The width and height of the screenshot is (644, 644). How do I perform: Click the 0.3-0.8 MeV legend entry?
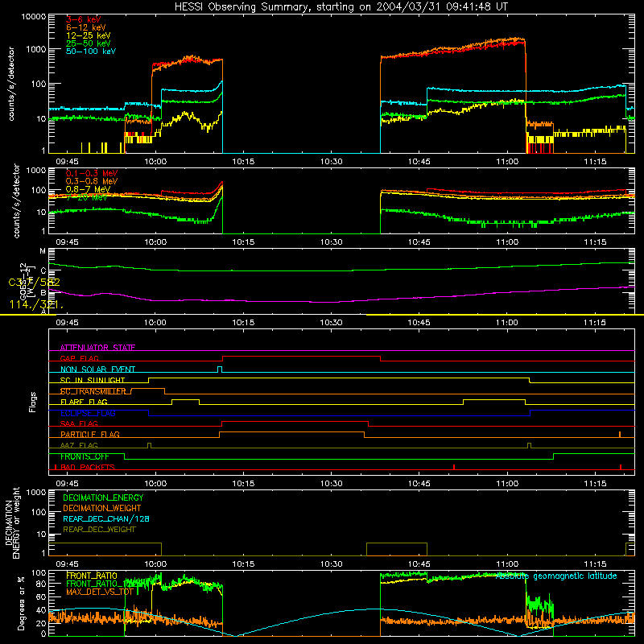click(x=92, y=181)
